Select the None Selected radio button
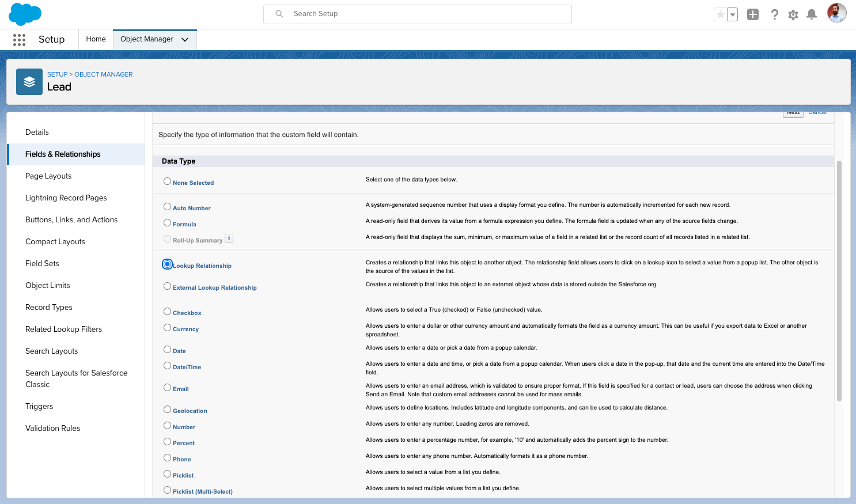This screenshot has width=856, height=504. (167, 181)
